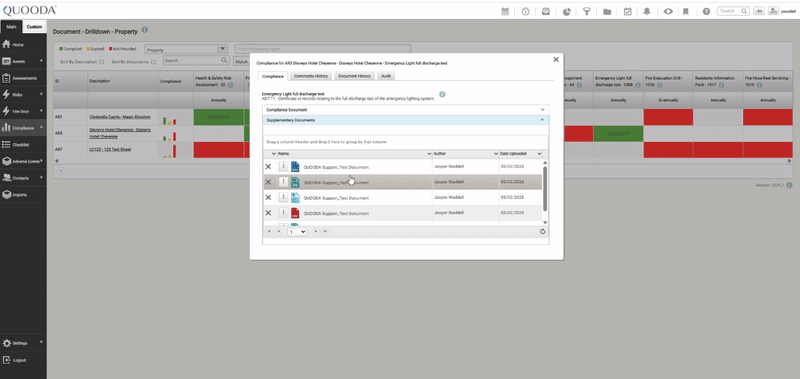Open Disney's Hotel Cheyenne property link
The height and width of the screenshot is (379, 800).
point(120,133)
